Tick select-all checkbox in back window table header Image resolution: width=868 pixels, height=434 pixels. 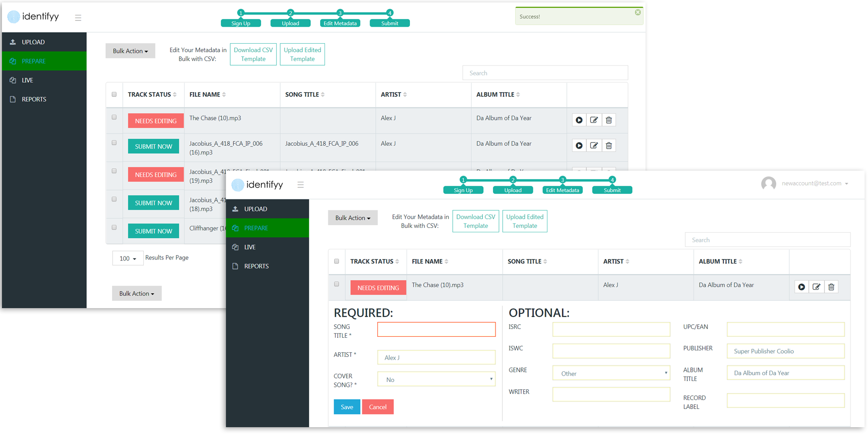tap(114, 94)
